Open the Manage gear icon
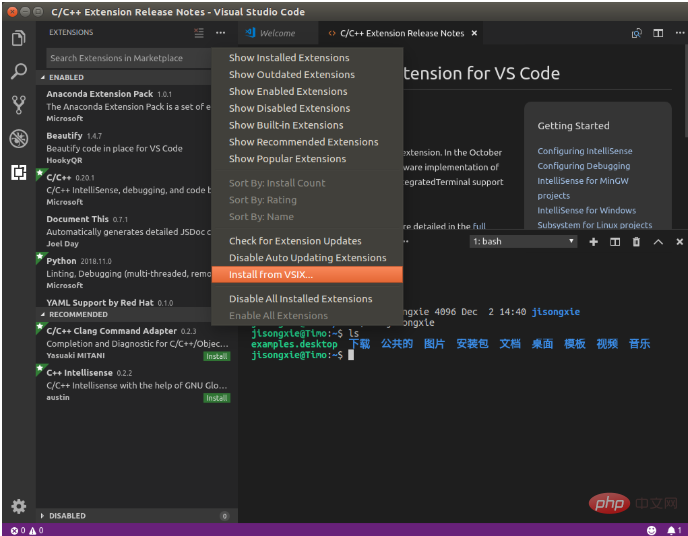Screen dimensions: 688x536 18,507
